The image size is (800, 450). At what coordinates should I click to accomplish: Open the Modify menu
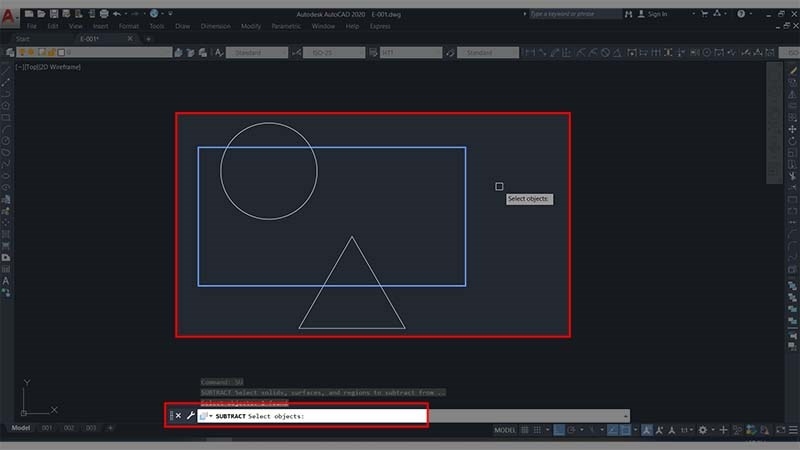click(x=251, y=26)
